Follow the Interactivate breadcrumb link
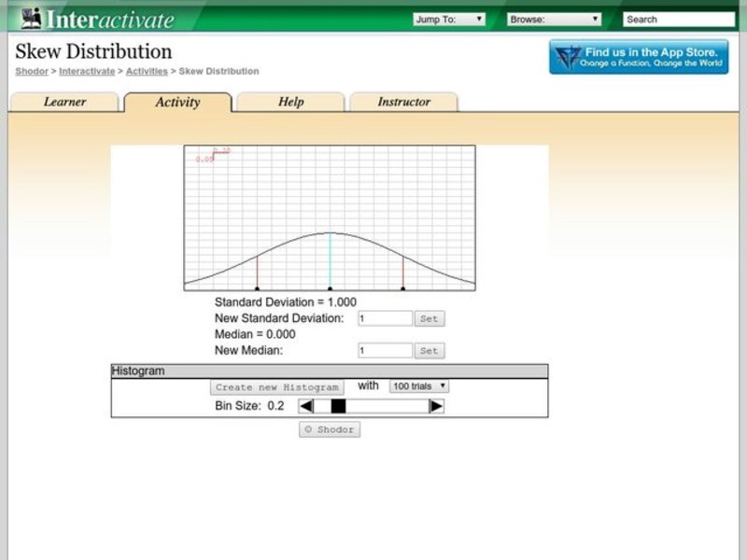 tap(86, 71)
